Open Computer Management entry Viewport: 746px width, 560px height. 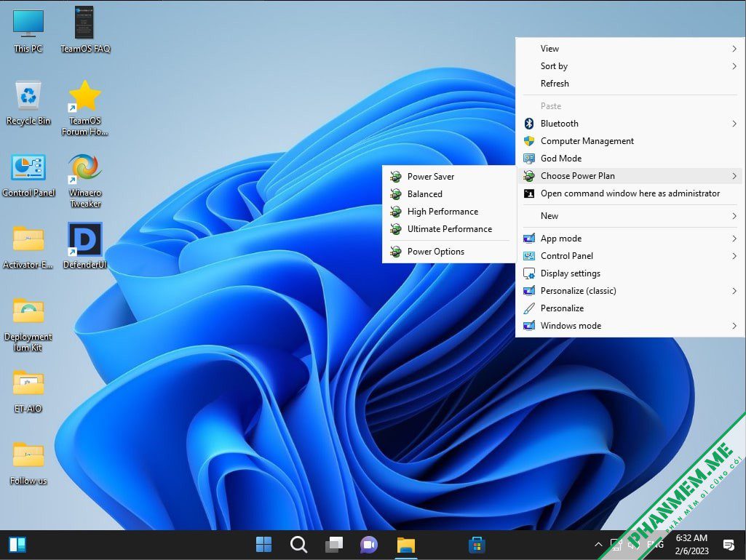click(x=630, y=141)
